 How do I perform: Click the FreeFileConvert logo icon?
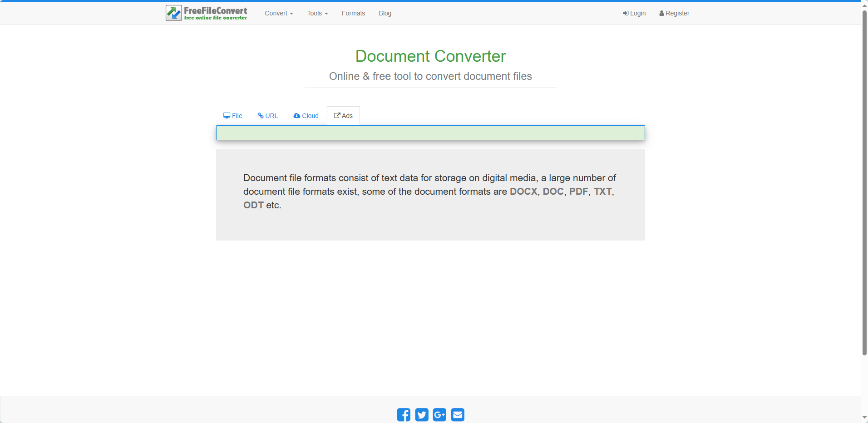coord(173,13)
